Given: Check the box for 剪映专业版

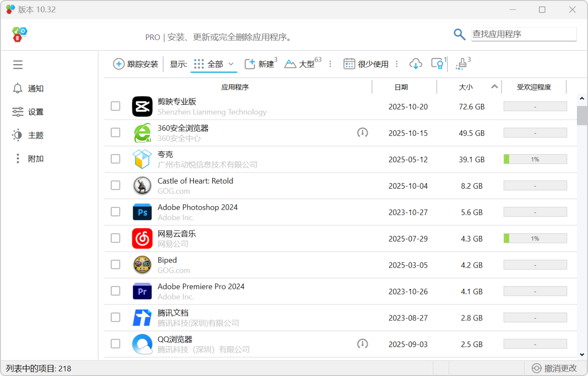Looking at the screenshot, I should coord(115,106).
